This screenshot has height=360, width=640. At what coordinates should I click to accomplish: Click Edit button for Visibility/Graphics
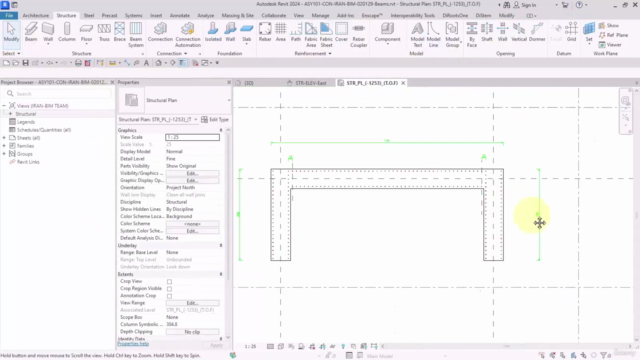point(192,173)
